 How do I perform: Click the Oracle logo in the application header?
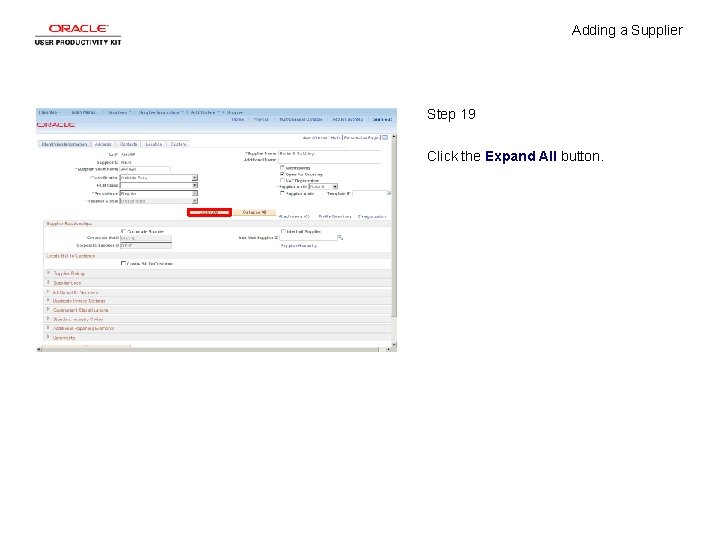(x=56, y=124)
